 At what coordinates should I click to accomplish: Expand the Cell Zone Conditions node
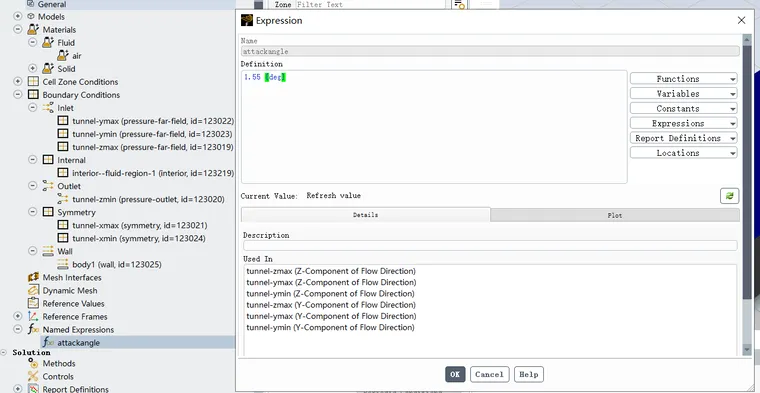click(x=18, y=81)
